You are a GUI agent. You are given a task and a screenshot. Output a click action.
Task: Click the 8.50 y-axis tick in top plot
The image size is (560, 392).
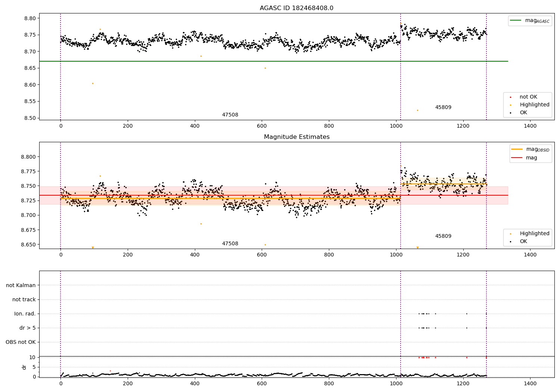30,118
